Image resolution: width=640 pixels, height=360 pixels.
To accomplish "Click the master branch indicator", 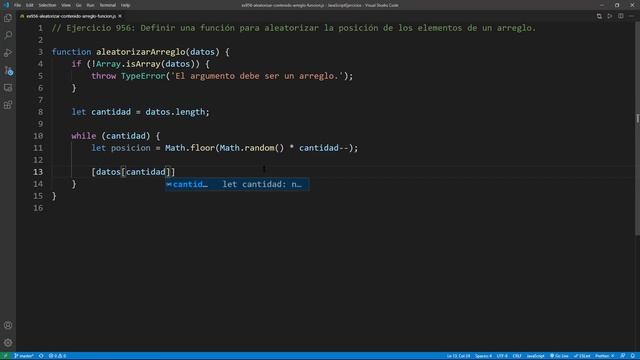I will click(24, 356).
